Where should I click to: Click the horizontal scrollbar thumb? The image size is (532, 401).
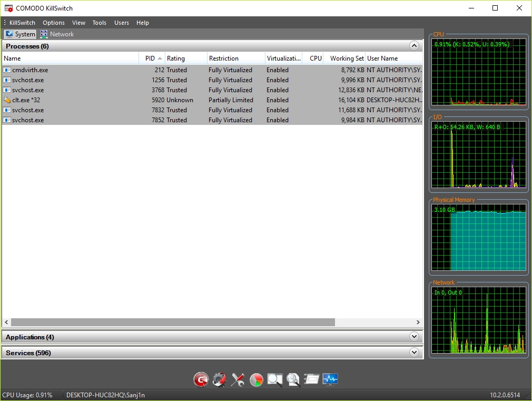(x=173, y=322)
